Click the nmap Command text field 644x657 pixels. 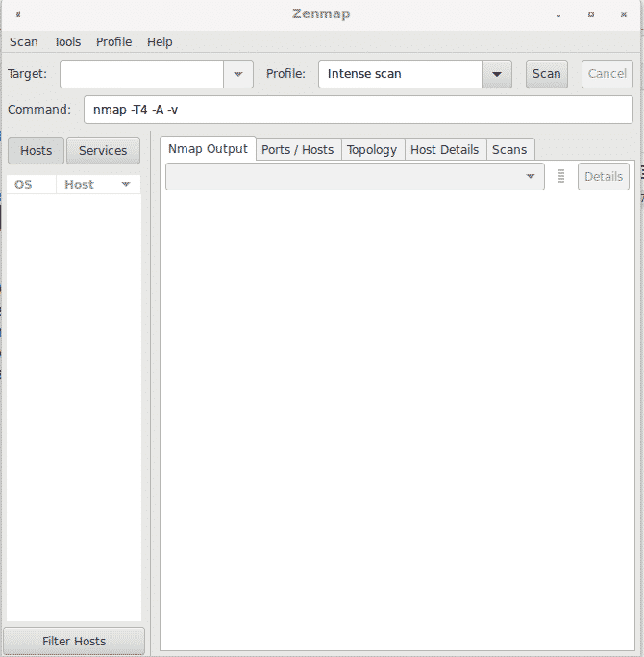point(358,110)
